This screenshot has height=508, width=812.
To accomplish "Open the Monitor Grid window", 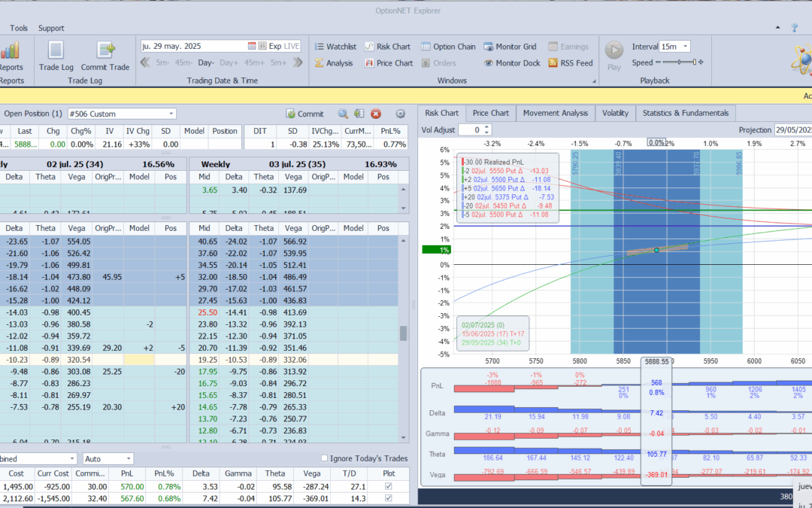I will tap(510, 47).
